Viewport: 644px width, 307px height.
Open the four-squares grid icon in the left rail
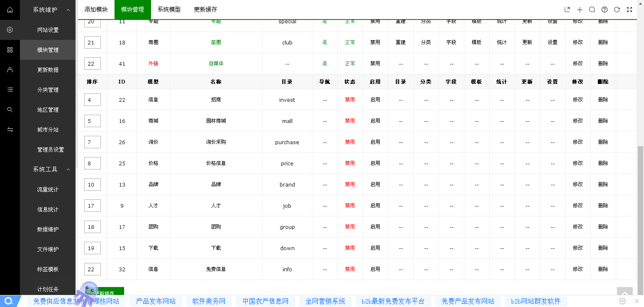(x=10, y=50)
